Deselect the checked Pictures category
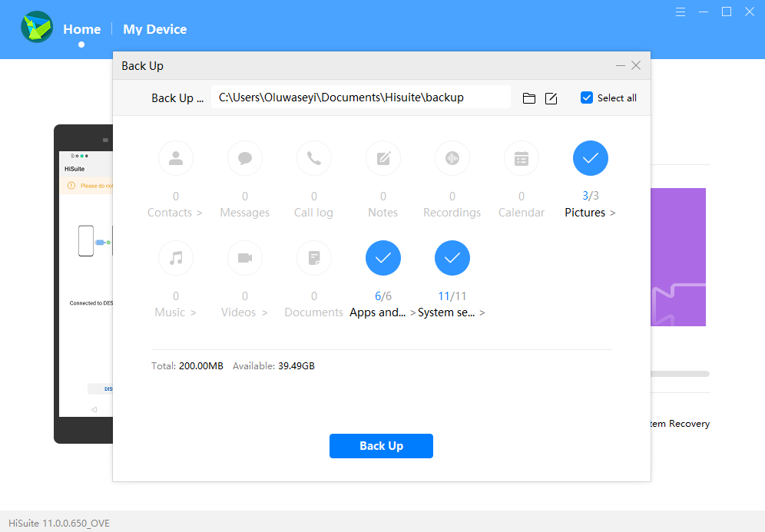This screenshot has height=532, width=765. tap(590, 158)
